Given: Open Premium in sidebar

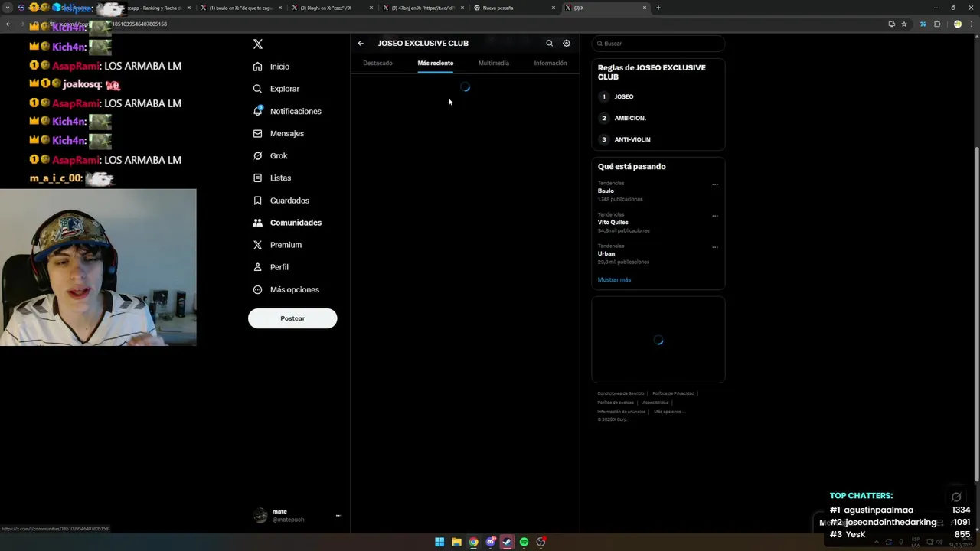Looking at the screenshot, I should click(x=277, y=245).
